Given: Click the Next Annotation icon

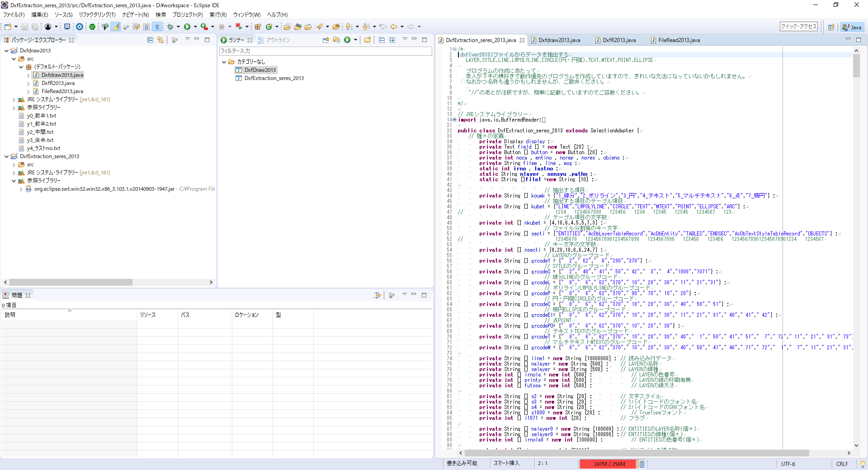Looking at the screenshot, I should coord(349,27).
